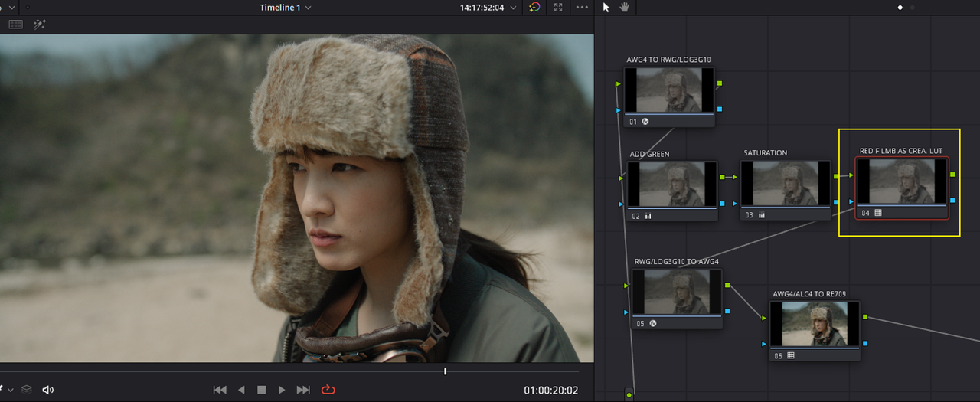980x402 pixels.
Task: Select the hand pan tool
Action: [x=624, y=7]
